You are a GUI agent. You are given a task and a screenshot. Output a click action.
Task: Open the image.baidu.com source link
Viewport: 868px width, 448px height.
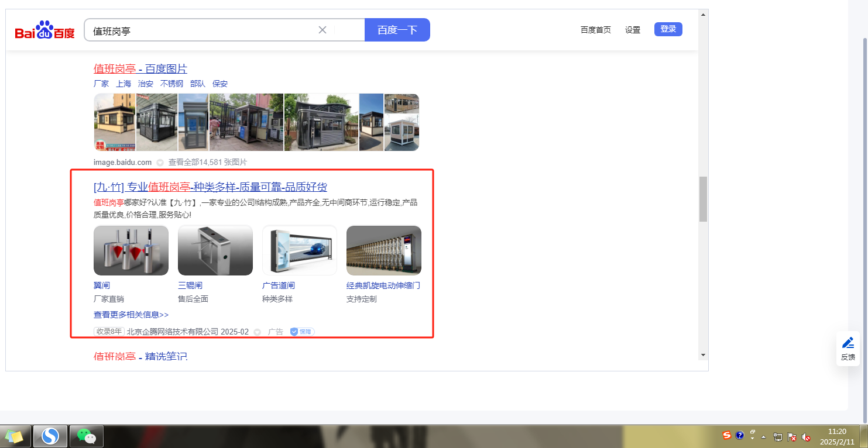pos(122,162)
